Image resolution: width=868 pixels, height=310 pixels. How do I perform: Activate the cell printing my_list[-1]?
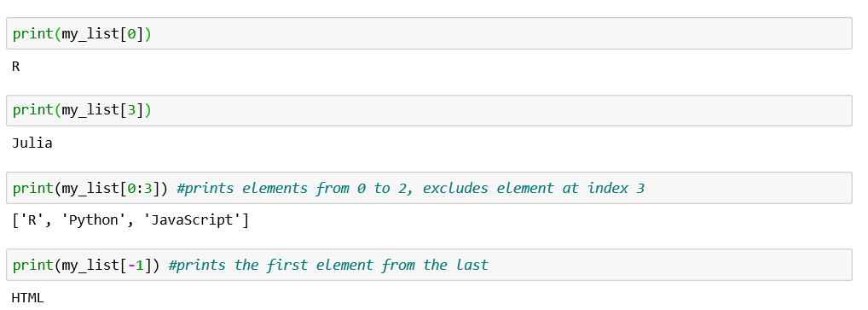click(x=429, y=265)
